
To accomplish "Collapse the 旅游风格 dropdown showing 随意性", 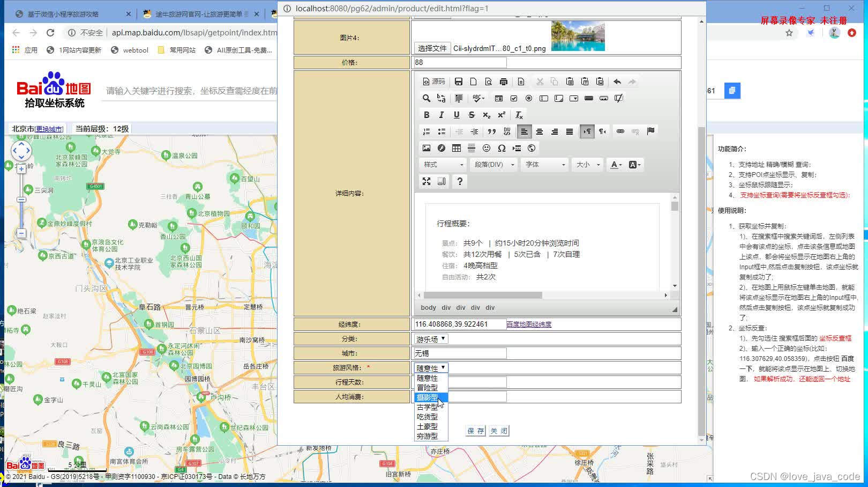I will [x=431, y=368].
